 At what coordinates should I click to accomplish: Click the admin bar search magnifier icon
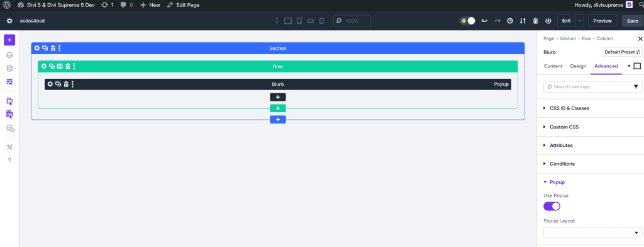(641, 5)
